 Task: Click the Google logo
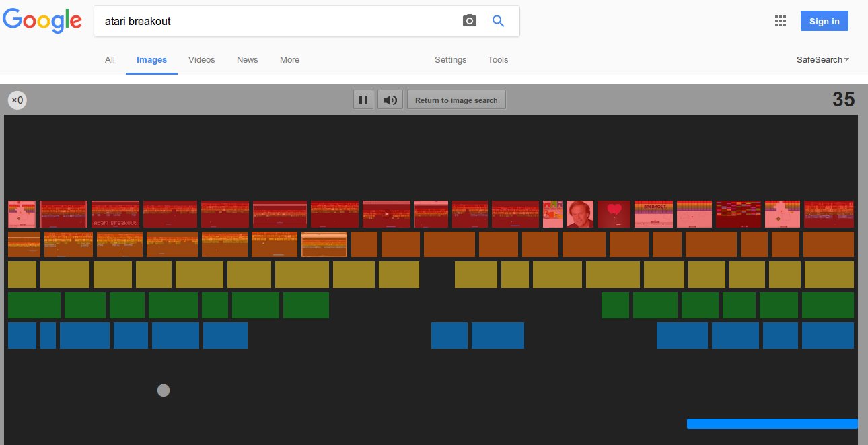[x=42, y=21]
